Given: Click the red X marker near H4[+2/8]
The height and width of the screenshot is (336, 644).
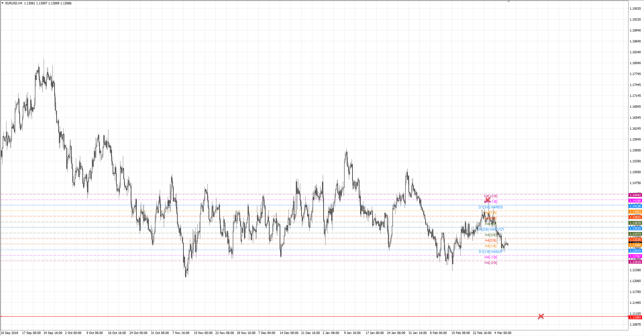Looking at the screenshot, I should (x=487, y=200).
